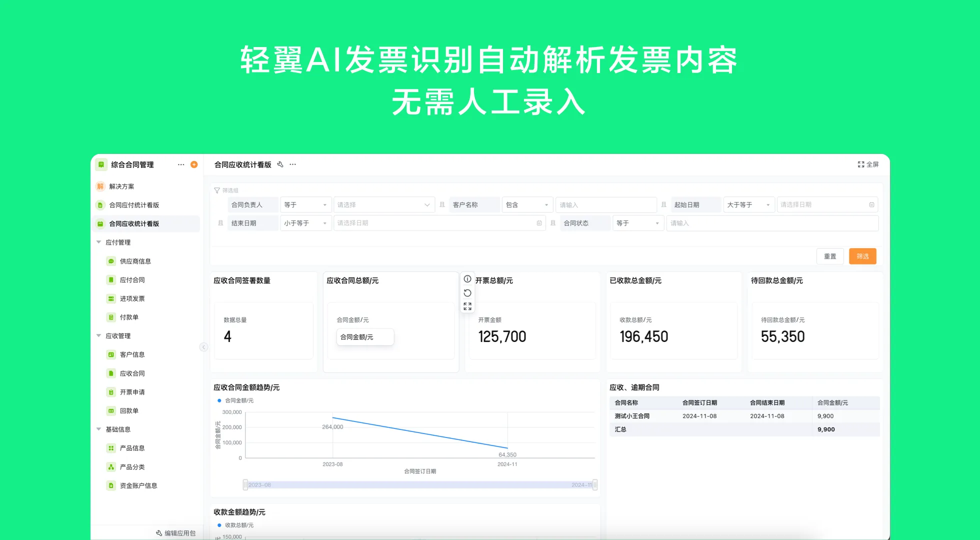Click the orange 筛选 button
Image resolution: width=980 pixels, height=540 pixels.
point(862,256)
